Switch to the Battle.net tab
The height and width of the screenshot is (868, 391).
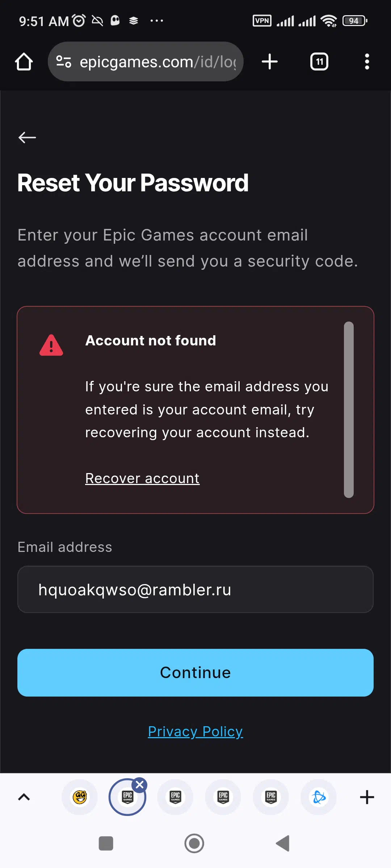[319, 797]
